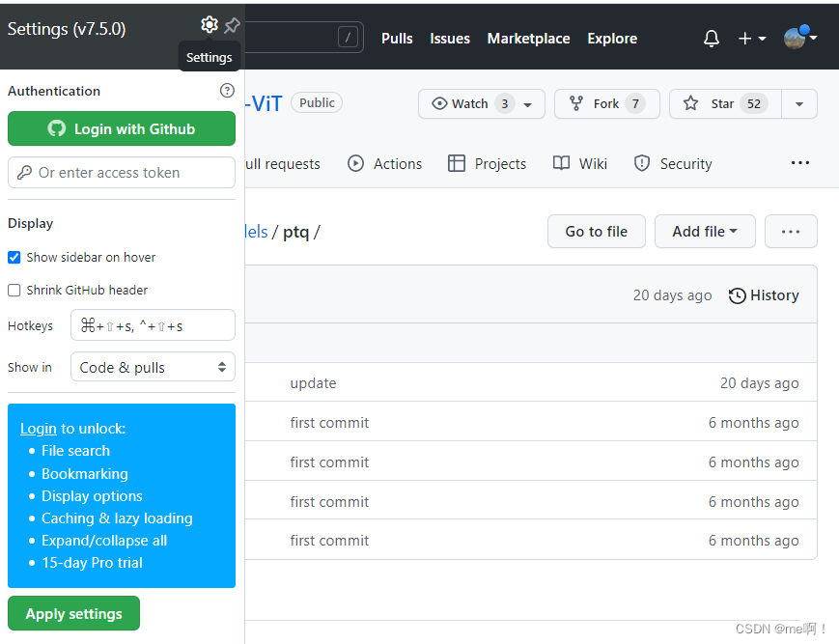
Task: Click the Watch eye icon
Action: coord(439,103)
